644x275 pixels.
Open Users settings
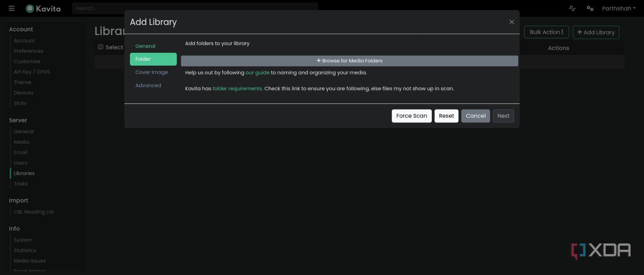[21, 163]
